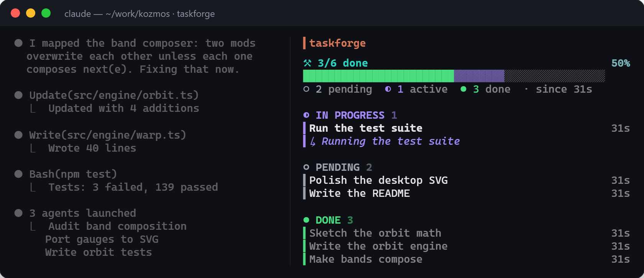Click the hammer-and-pick icon beside 3/6 done
Image resolution: width=644 pixels, height=278 pixels.
pyautogui.click(x=307, y=63)
